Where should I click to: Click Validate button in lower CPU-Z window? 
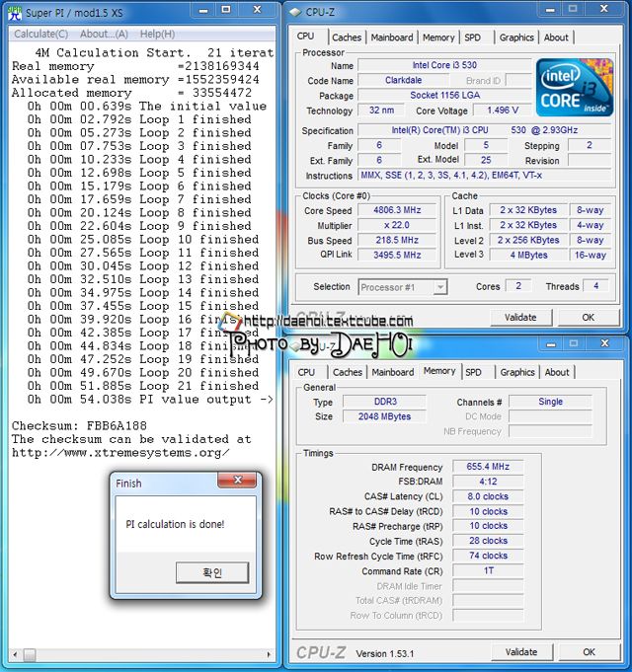tap(521, 652)
